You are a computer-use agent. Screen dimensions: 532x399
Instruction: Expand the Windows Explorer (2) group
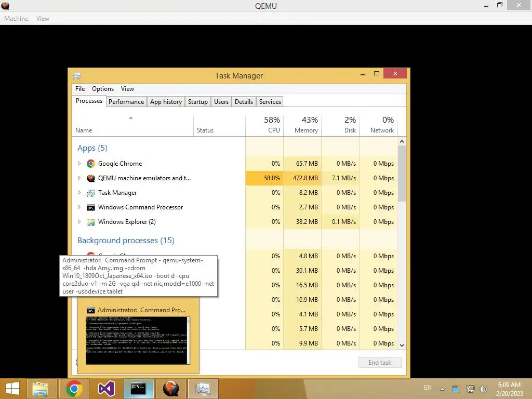[x=79, y=222]
